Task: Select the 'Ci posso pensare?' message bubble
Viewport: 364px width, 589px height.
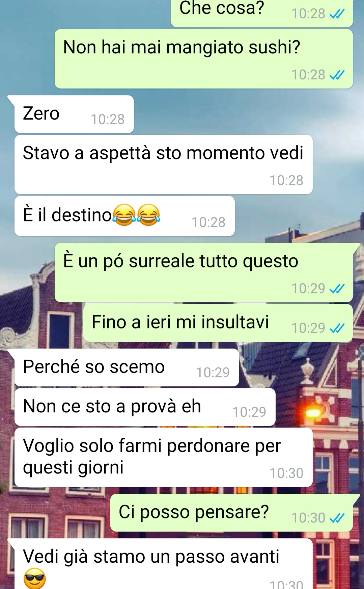Action: point(231,513)
